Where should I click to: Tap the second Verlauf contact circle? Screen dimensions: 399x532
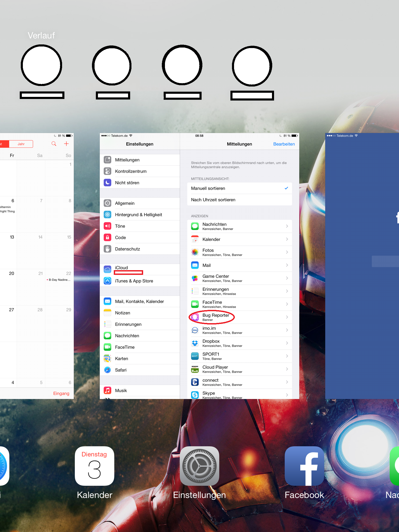112,65
